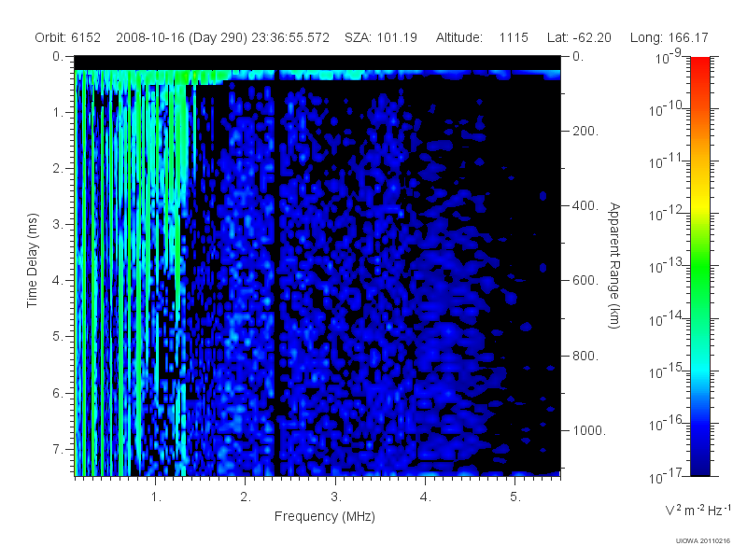Click the date '2008-10-16 (Day 290)' text
This screenshot has width=747, height=560.
pyautogui.click(x=181, y=38)
